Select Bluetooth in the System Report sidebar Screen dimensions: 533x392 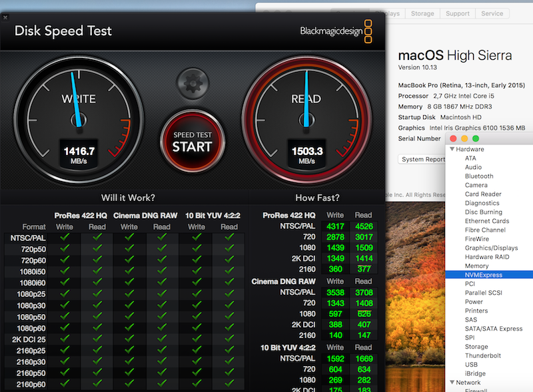479,176
